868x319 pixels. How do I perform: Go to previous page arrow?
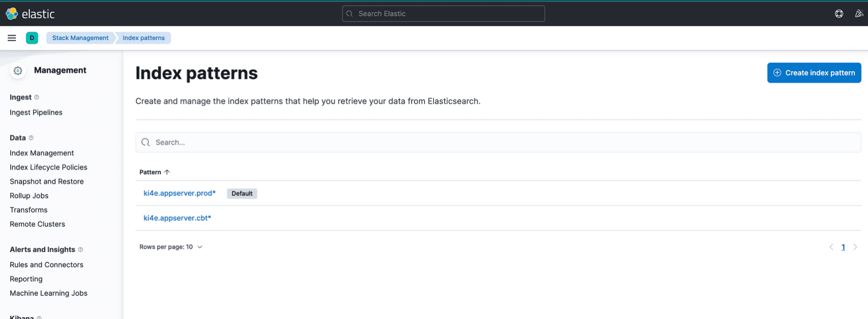point(831,247)
